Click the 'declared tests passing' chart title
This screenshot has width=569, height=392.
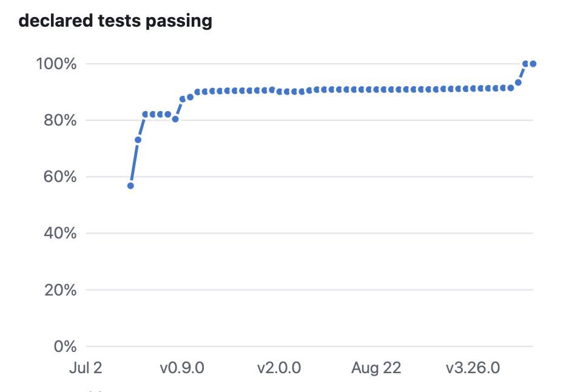[115, 21]
